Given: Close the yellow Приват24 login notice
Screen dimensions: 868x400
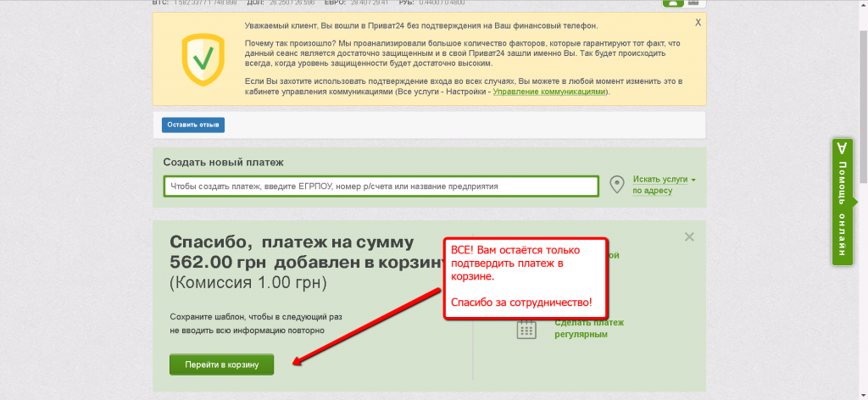Looking at the screenshot, I should [698, 23].
